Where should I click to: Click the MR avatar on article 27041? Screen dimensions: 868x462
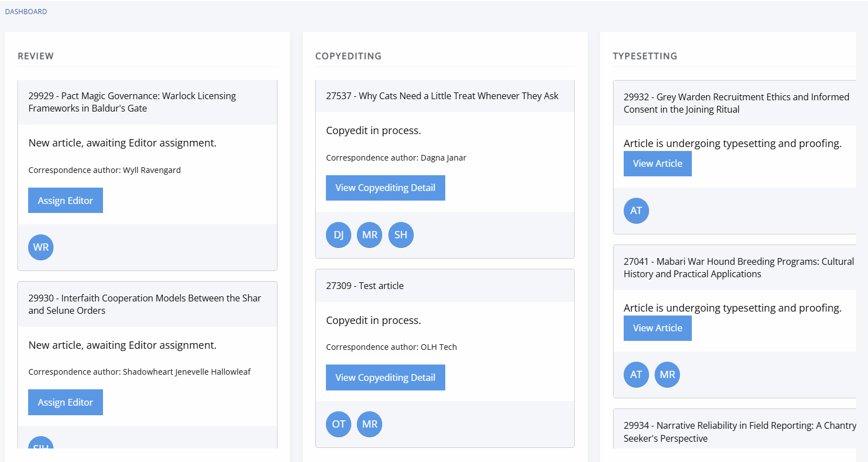[668, 375]
